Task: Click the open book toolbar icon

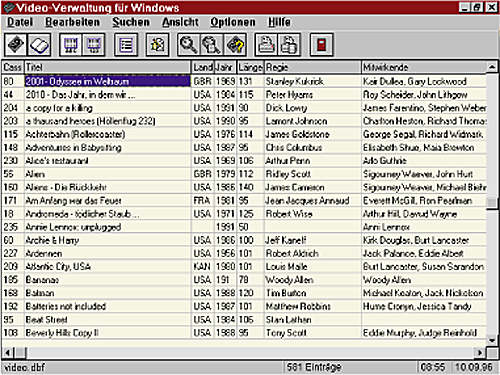Action: click(39, 45)
